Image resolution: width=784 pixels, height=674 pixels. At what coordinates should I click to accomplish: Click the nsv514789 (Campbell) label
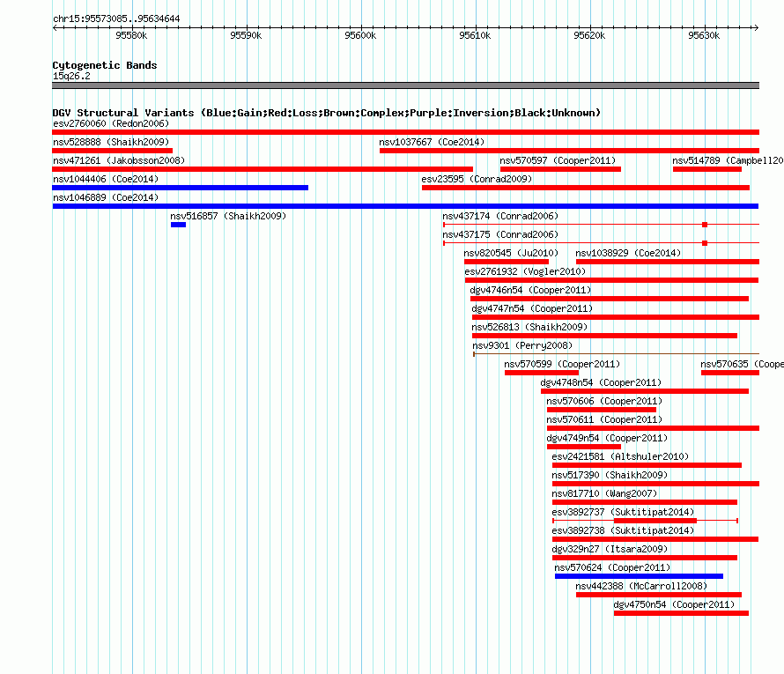tap(728, 160)
